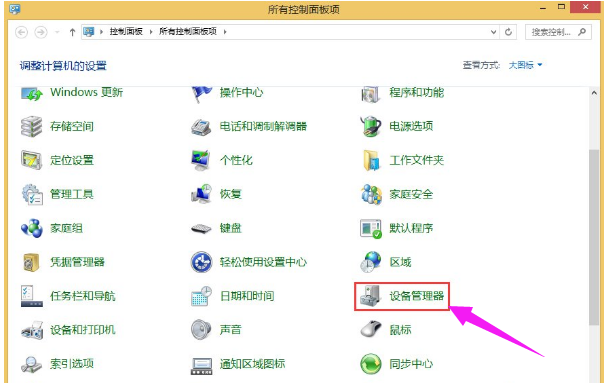
Task: Open 管理工具 text link
Action: tap(72, 194)
